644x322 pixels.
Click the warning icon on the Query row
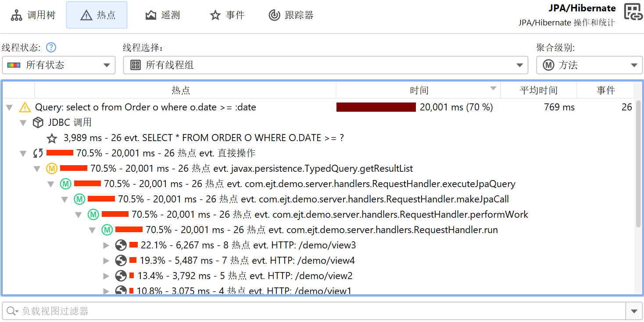25,107
